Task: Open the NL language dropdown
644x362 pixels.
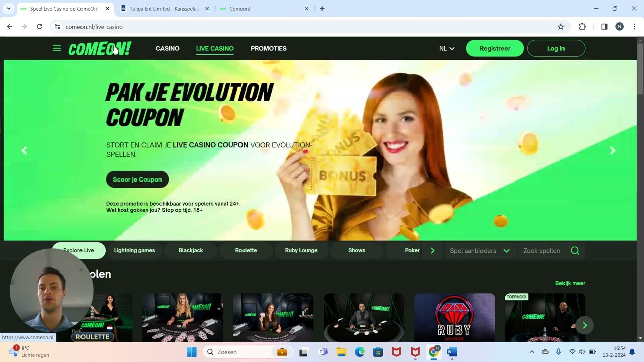Action: (x=447, y=48)
